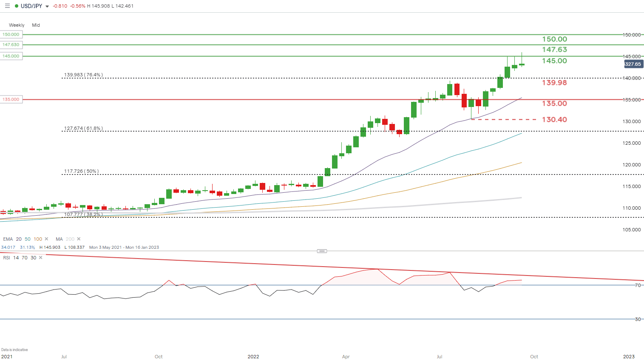This screenshot has height=360, width=644.
Task: Select the red 135.000 line tag
Action: [x=11, y=99]
